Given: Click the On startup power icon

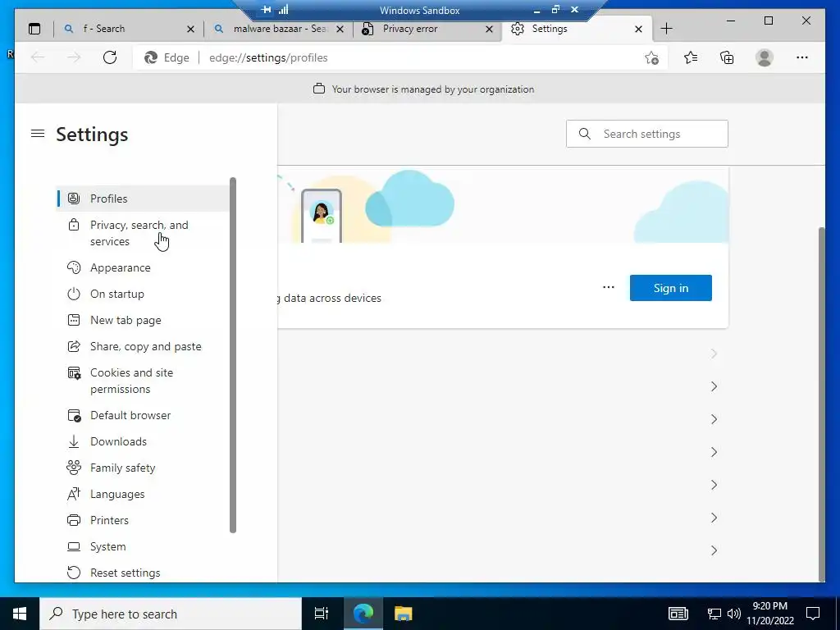Looking at the screenshot, I should pos(74,294).
